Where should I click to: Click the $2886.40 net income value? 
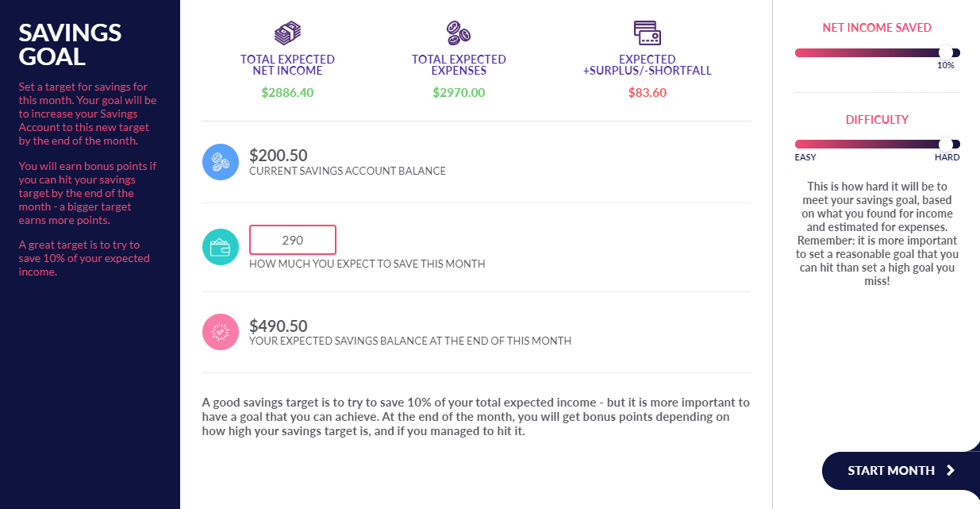point(287,92)
